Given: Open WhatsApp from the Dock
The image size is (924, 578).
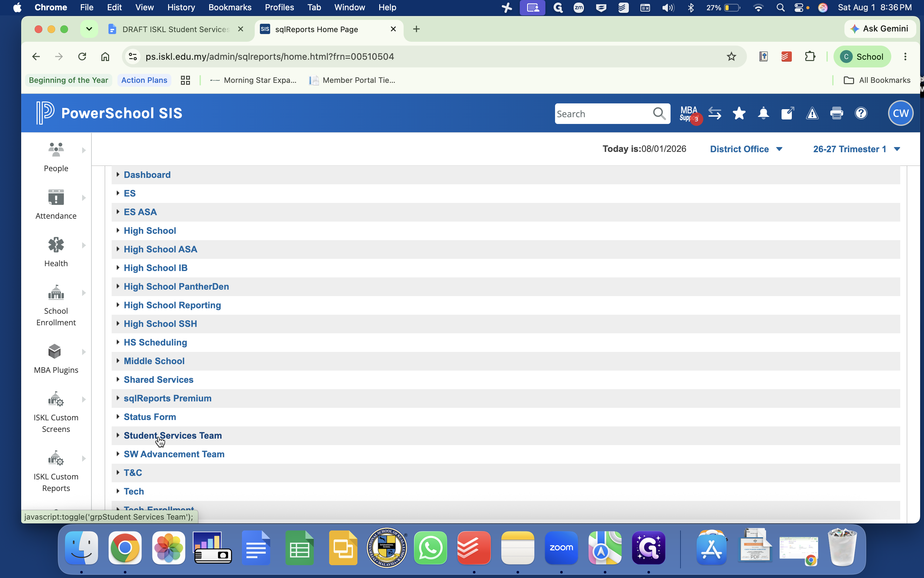Looking at the screenshot, I should [x=430, y=547].
